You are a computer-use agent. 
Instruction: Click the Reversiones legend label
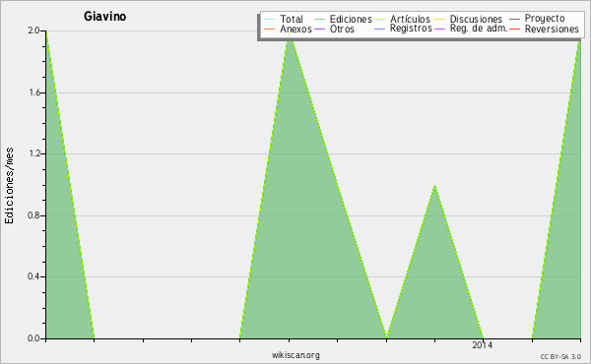(552, 29)
